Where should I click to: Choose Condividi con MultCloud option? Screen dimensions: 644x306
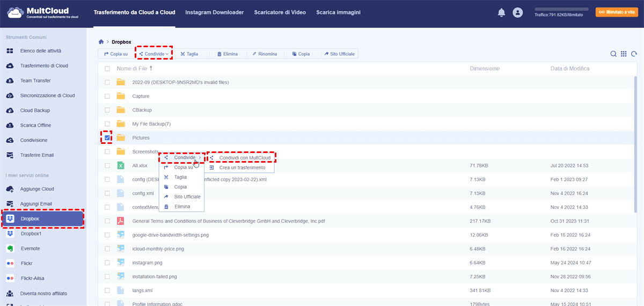coord(240,158)
